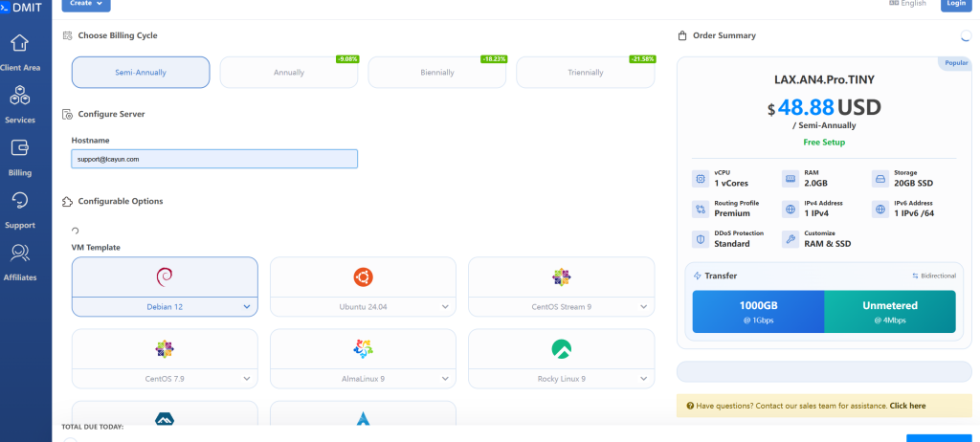
Task: Click the Hostname input field
Action: click(x=214, y=159)
